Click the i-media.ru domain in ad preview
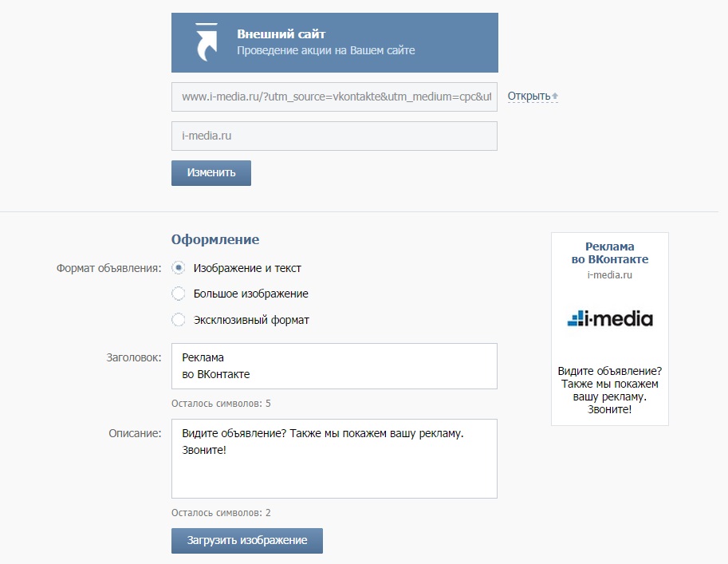Screen dimensions: 728x564 click(610, 275)
